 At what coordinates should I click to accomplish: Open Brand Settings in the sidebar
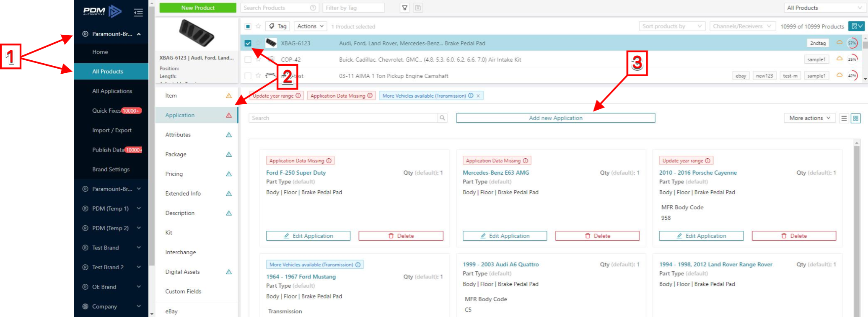click(x=111, y=169)
